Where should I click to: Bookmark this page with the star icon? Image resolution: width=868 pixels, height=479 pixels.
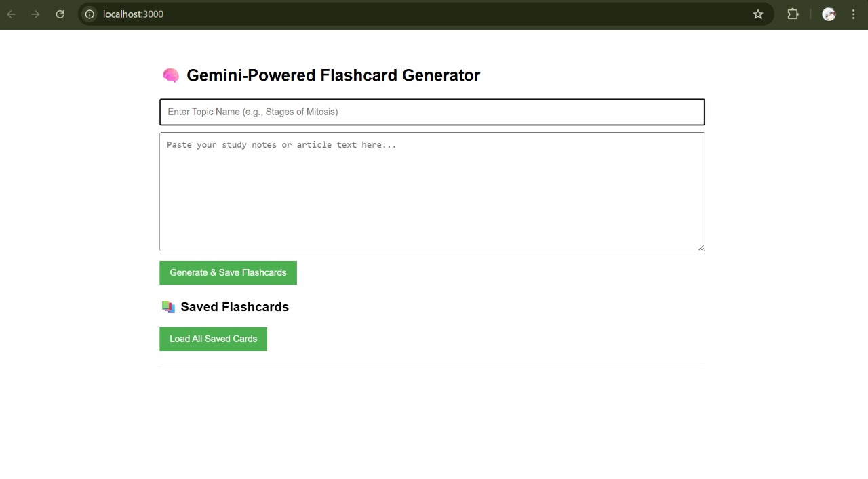pos(758,14)
